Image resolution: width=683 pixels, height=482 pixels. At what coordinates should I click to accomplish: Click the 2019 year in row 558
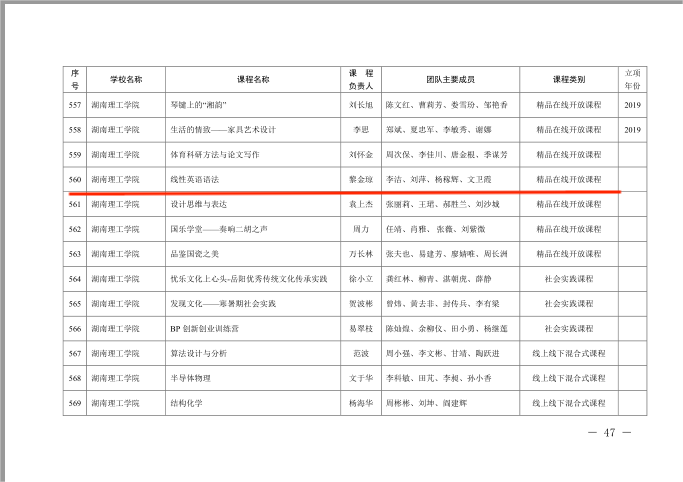[632, 130]
